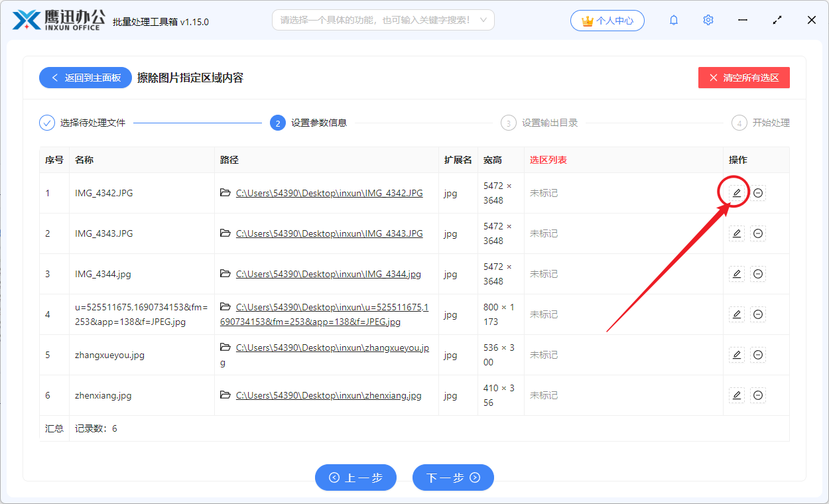Click the 上一步 button

click(355, 477)
